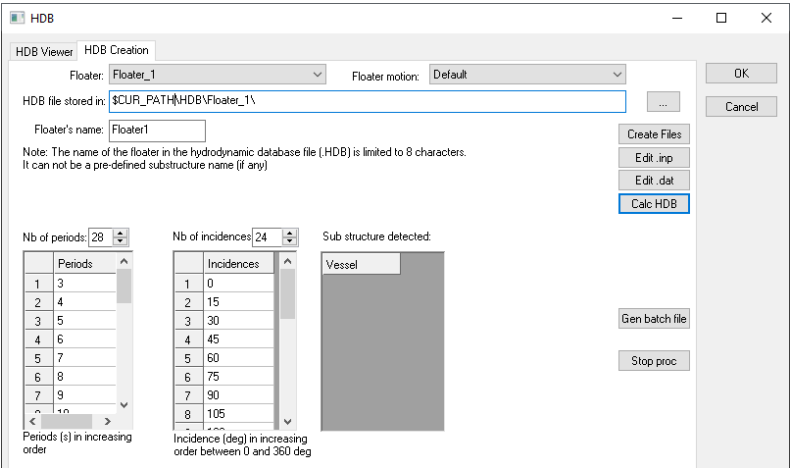Switch to the HDB Viewer tab
This screenshot has height=468, width=792.
[x=42, y=51]
